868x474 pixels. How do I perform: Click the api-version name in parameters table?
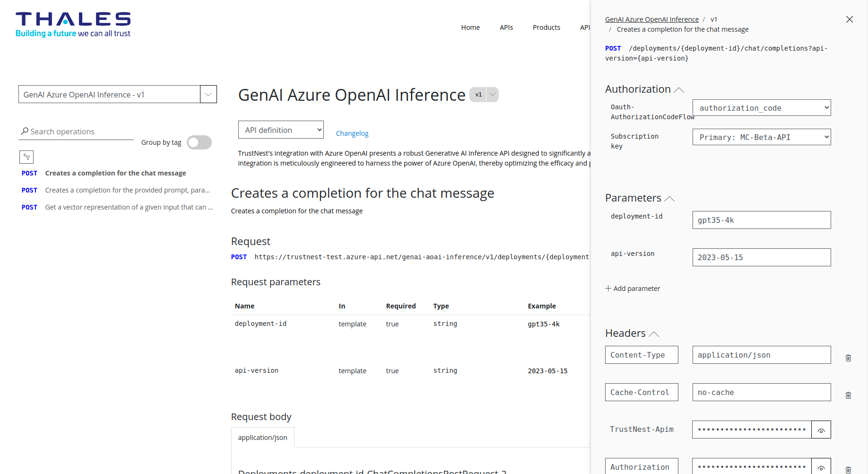click(x=257, y=370)
